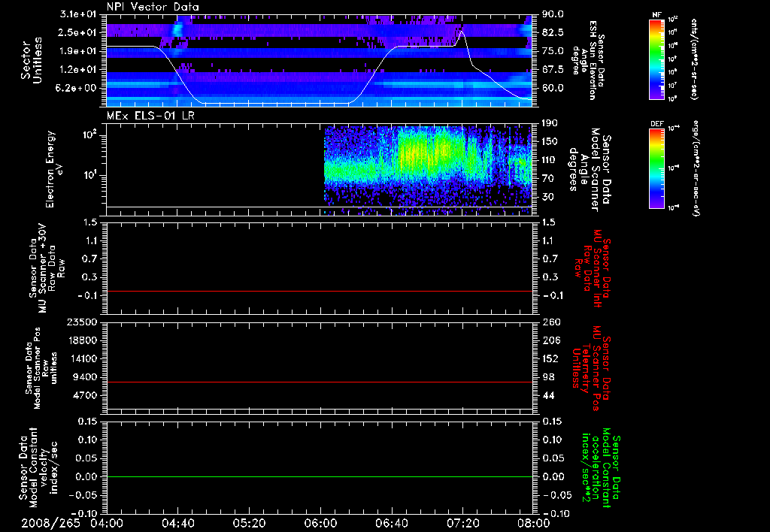
Task: Click the 04:40 time axis label
Action: tap(177, 523)
